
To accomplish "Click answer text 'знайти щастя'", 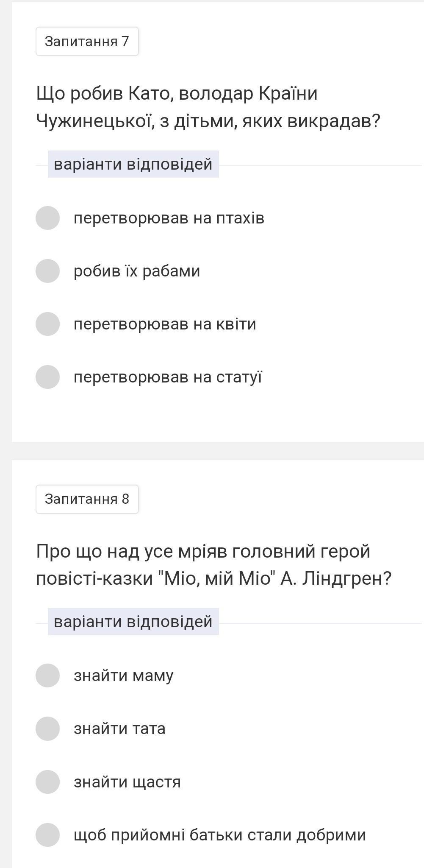I will (x=127, y=782).
